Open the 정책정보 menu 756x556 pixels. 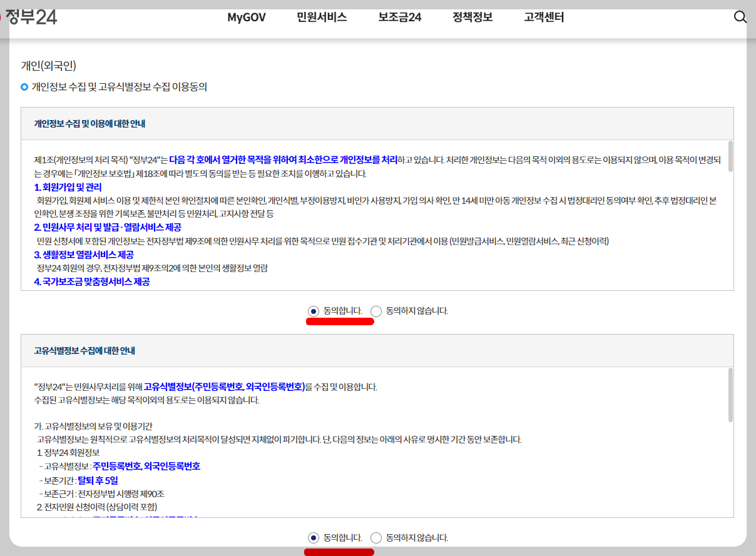coord(472,18)
